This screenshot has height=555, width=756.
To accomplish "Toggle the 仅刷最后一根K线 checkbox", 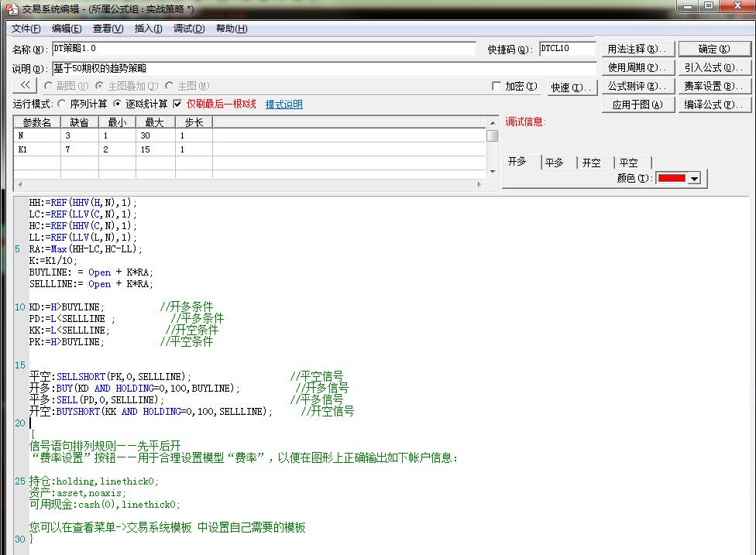I will click(x=177, y=104).
